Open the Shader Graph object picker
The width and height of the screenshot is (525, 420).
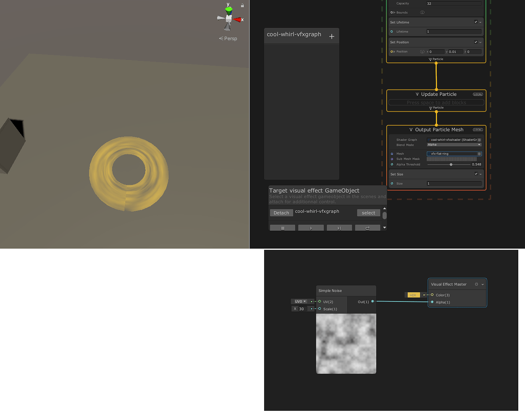coord(479,140)
